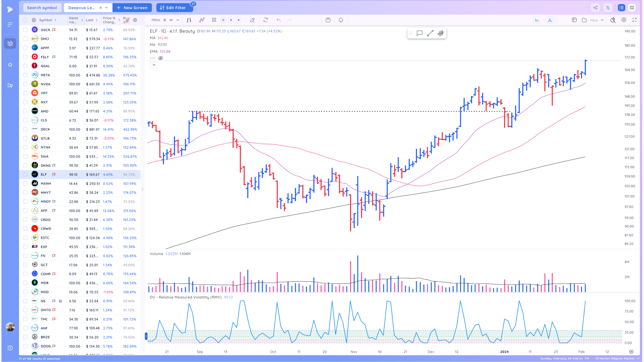Viewport: 644px width, 362px height.
Task: Post to X using the X icon
Action: pyautogui.click(x=608, y=8)
